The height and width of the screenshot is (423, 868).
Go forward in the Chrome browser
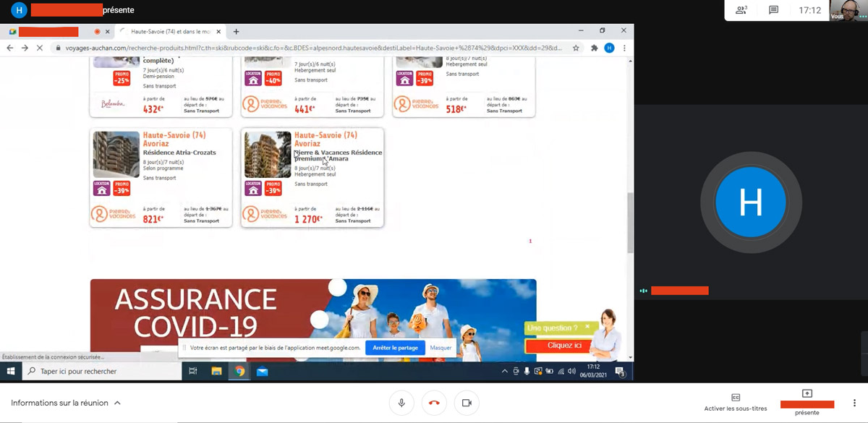pos(25,48)
